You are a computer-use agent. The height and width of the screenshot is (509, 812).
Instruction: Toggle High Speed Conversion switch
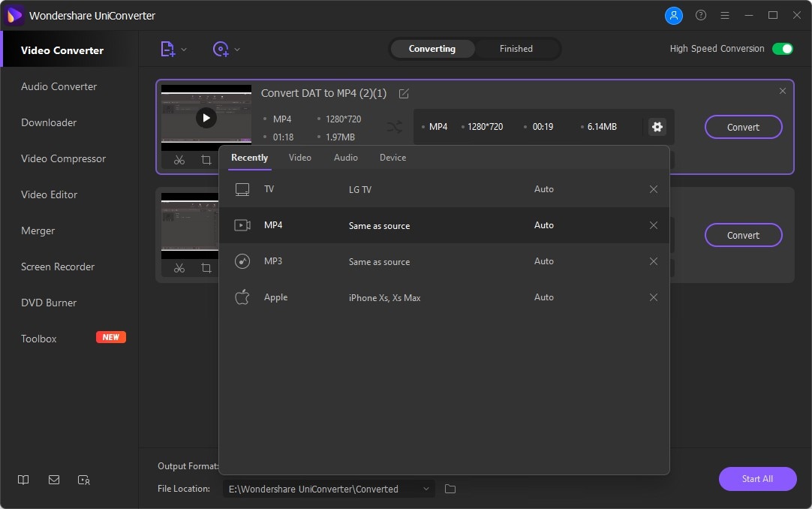click(x=783, y=49)
